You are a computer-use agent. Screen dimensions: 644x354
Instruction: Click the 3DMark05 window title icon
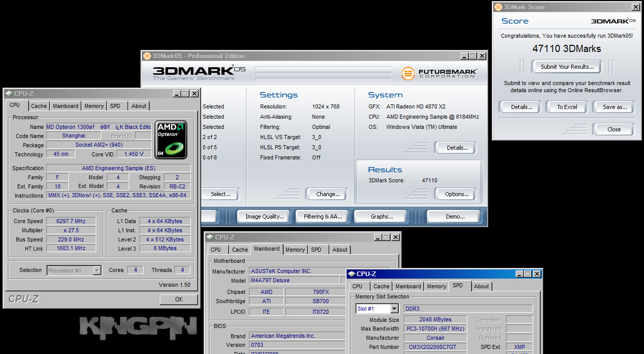147,56
